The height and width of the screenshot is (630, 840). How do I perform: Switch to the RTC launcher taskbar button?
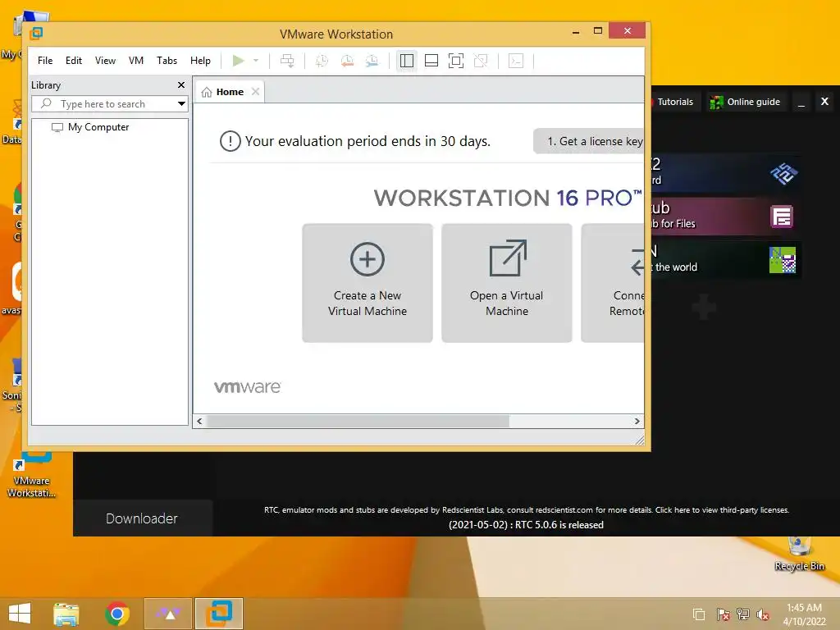tap(168, 614)
